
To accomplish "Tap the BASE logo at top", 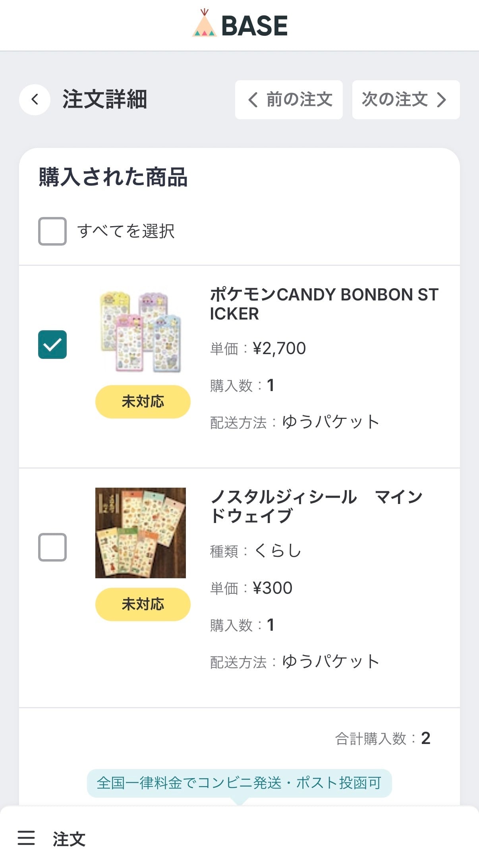I will point(240,25).
